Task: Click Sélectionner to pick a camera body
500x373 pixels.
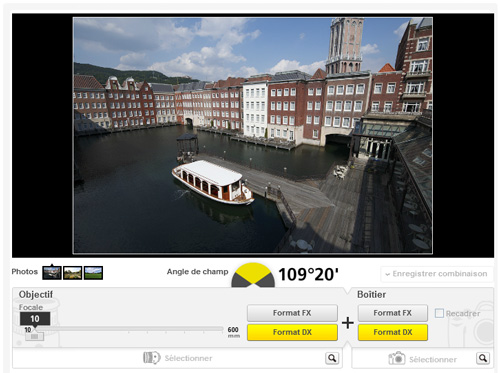Action: [433, 359]
